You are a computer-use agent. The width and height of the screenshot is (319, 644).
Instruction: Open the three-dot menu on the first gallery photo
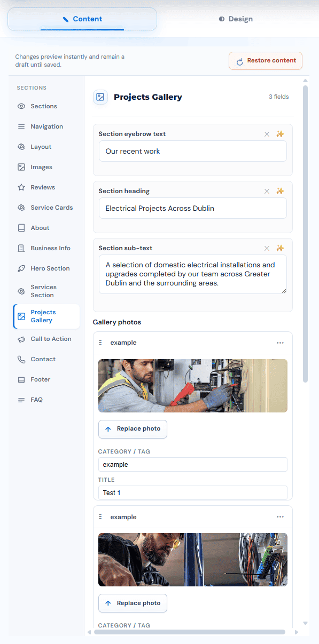point(281,343)
